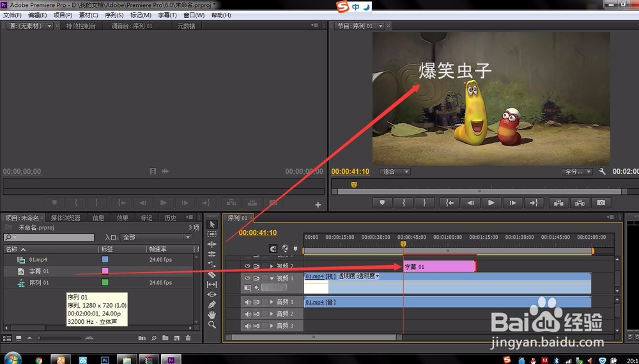Select the Track Select tool
Viewport: 639px width, 364px height.
coord(212,234)
